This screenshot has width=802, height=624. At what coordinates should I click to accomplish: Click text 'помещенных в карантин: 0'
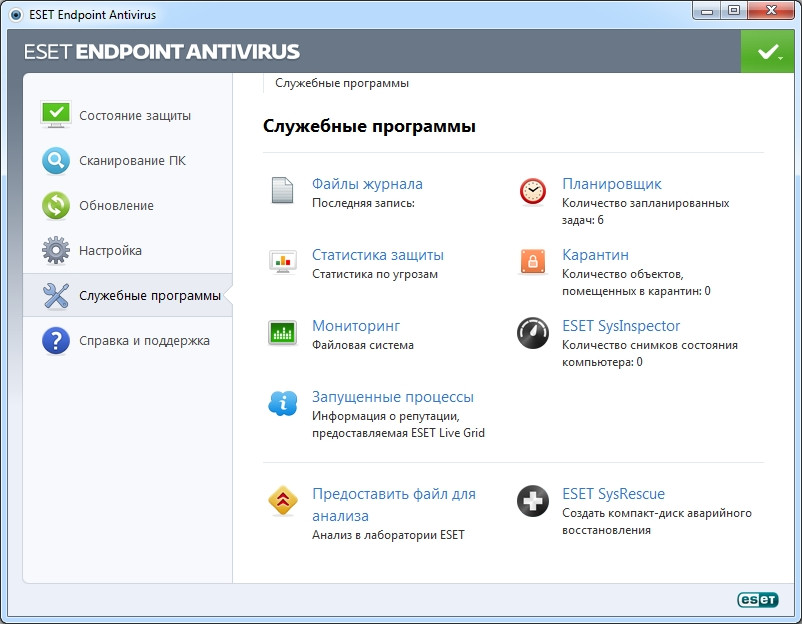(636, 291)
